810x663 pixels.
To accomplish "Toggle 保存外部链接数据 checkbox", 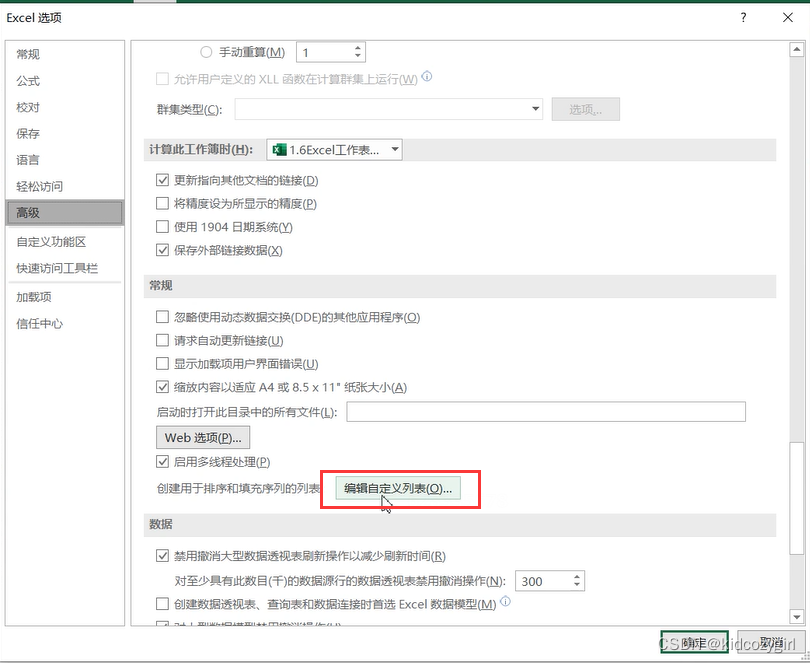I will point(162,250).
